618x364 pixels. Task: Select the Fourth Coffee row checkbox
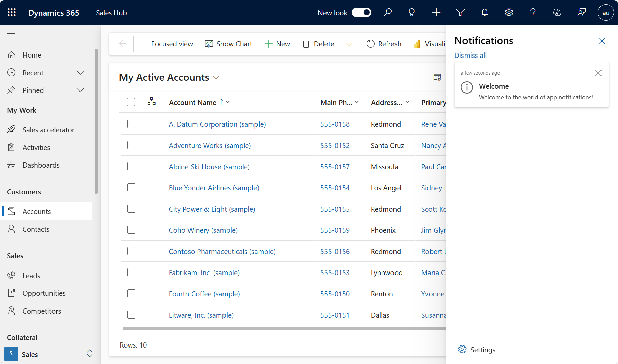point(131,293)
